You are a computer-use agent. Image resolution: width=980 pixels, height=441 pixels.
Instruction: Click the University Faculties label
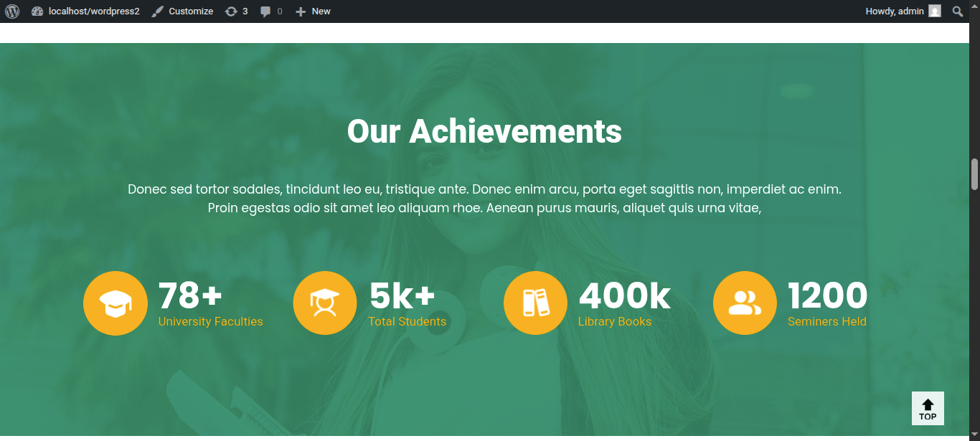click(211, 322)
